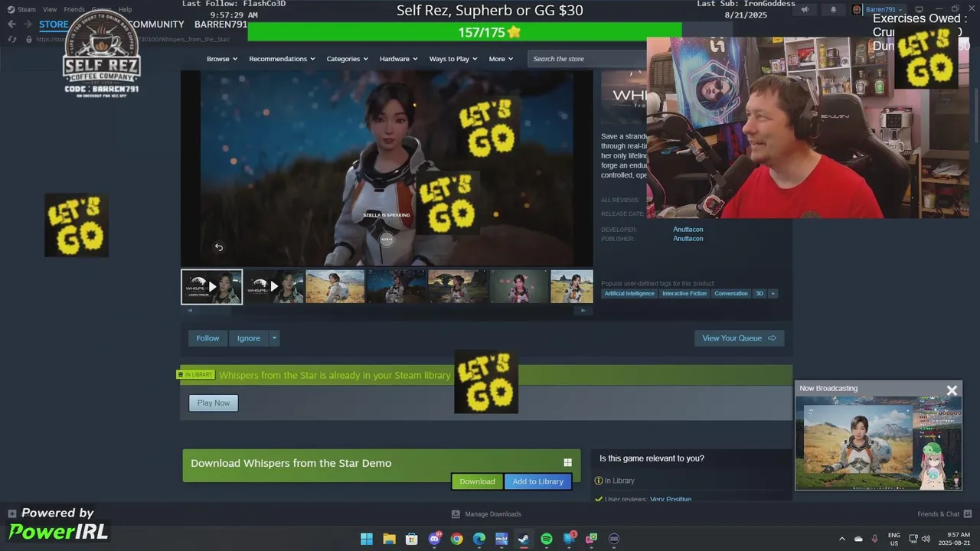
Task: Open the Conversation tag
Action: [731, 293]
